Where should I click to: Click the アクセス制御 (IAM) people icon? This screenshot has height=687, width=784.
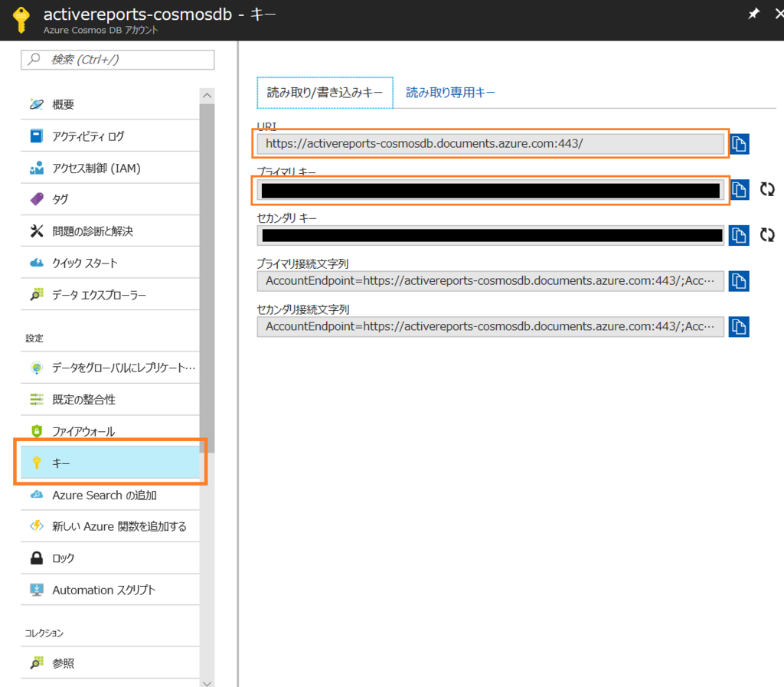(37, 168)
